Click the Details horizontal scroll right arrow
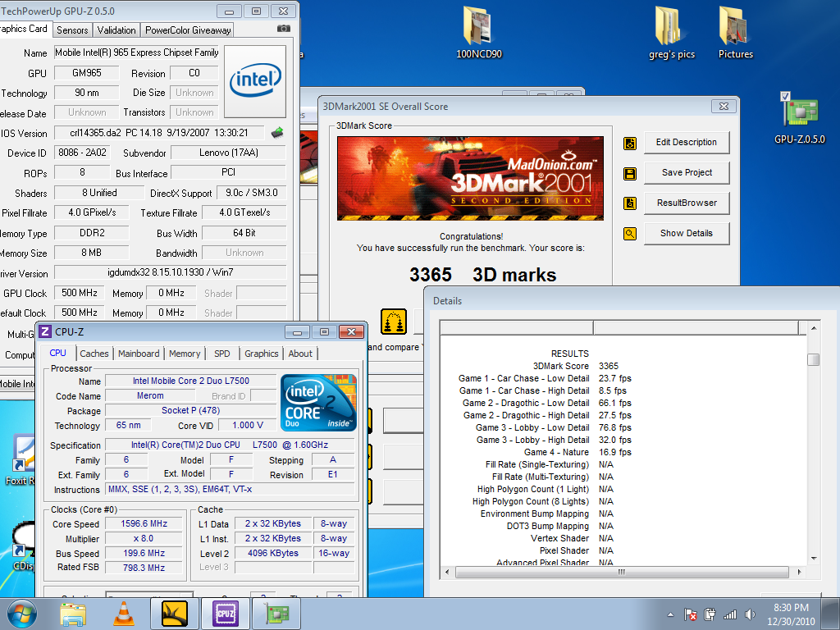Screen dimensions: 840x630 (x=799, y=572)
